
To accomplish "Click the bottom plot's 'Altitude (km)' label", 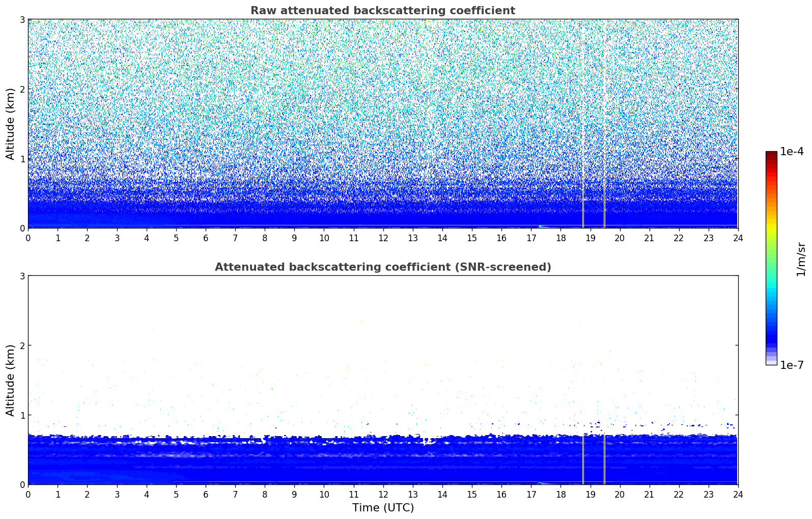I will (x=11, y=380).
